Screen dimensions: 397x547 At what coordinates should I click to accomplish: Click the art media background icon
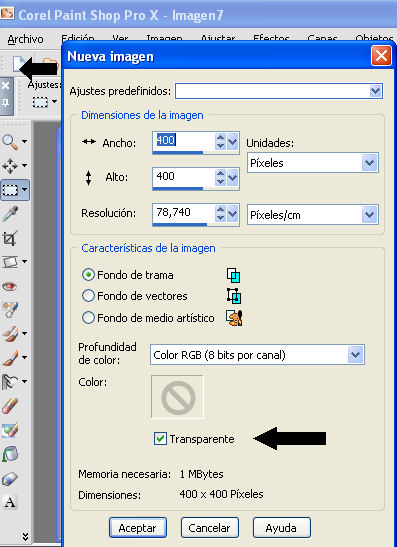pos(234,318)
